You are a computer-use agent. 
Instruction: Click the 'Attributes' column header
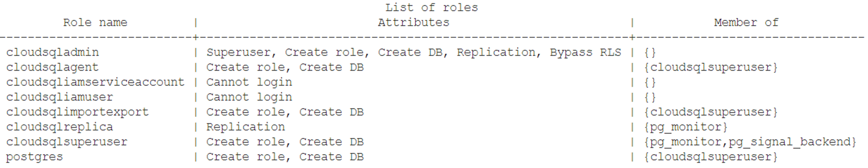click(413, 23)
